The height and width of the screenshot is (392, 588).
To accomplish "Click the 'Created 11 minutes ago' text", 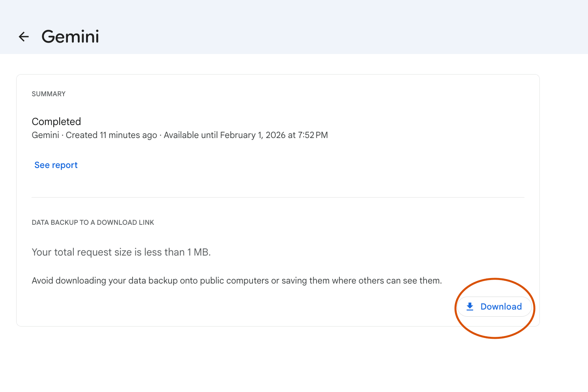I will pyautogui.click(x=111, y=135).
